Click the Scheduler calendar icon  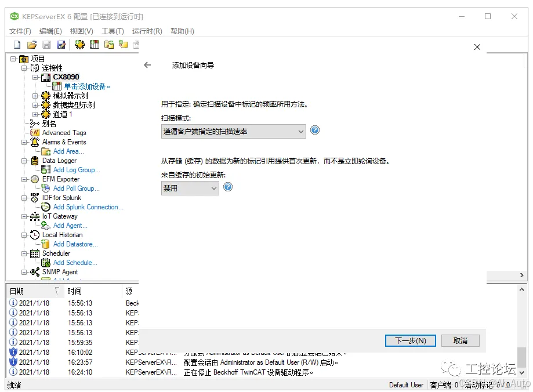[x=35, y=253]
